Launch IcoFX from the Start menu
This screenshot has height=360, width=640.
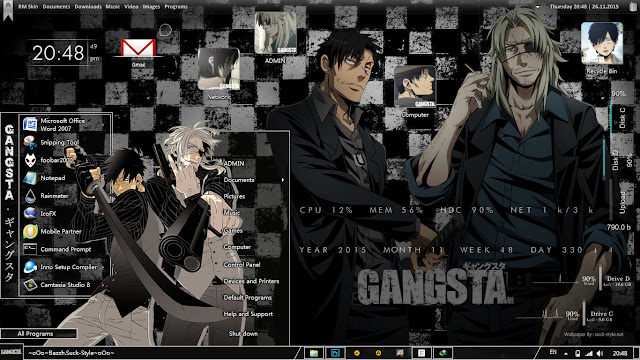click(x=64, y=213)
